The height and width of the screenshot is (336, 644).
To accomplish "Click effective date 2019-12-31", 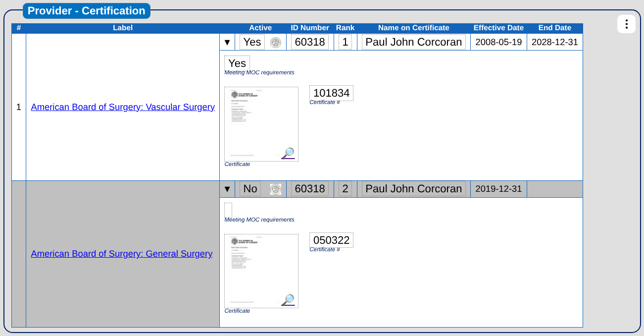I will coord(498,189).
